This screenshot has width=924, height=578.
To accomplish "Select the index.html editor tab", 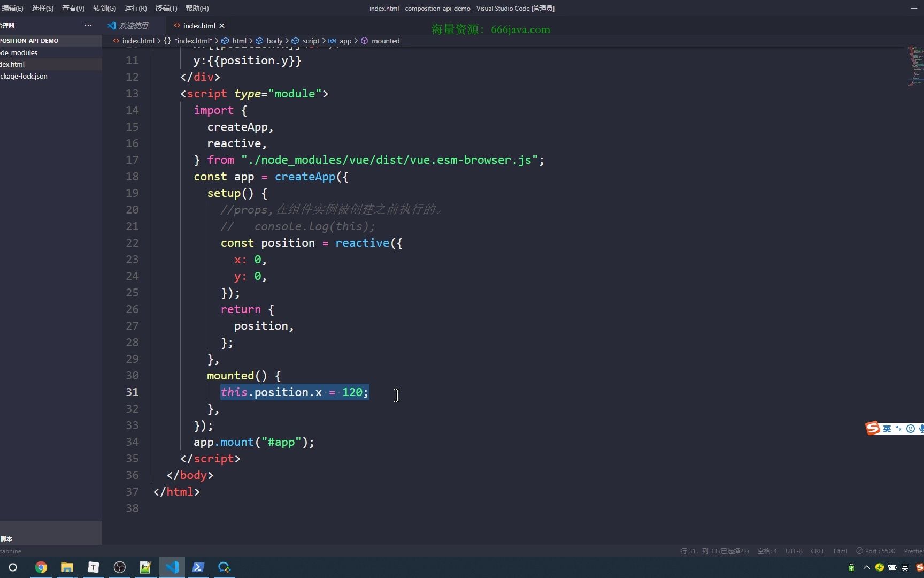I will pos(199,26).
